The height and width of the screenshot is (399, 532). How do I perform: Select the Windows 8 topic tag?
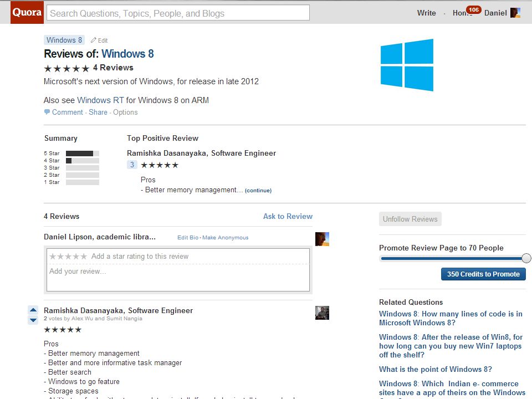pyautogui.click(x=64, y=40)
